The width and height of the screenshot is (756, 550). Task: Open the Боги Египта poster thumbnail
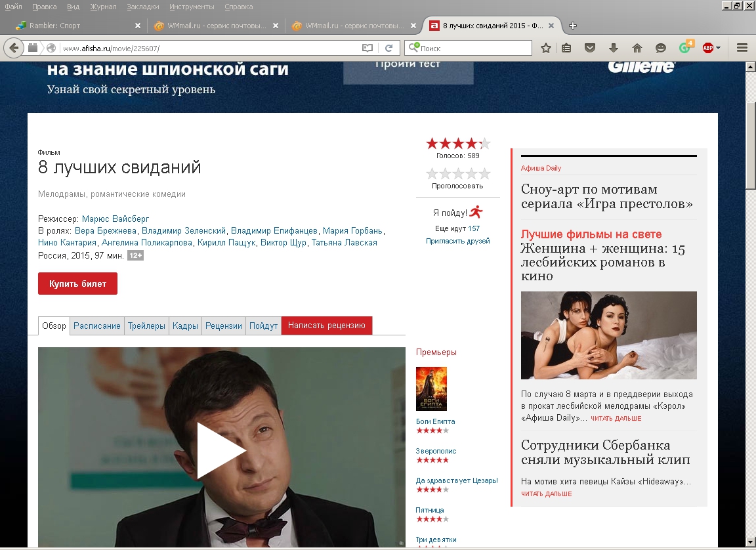pyautogui.click(x=431, y=389)
